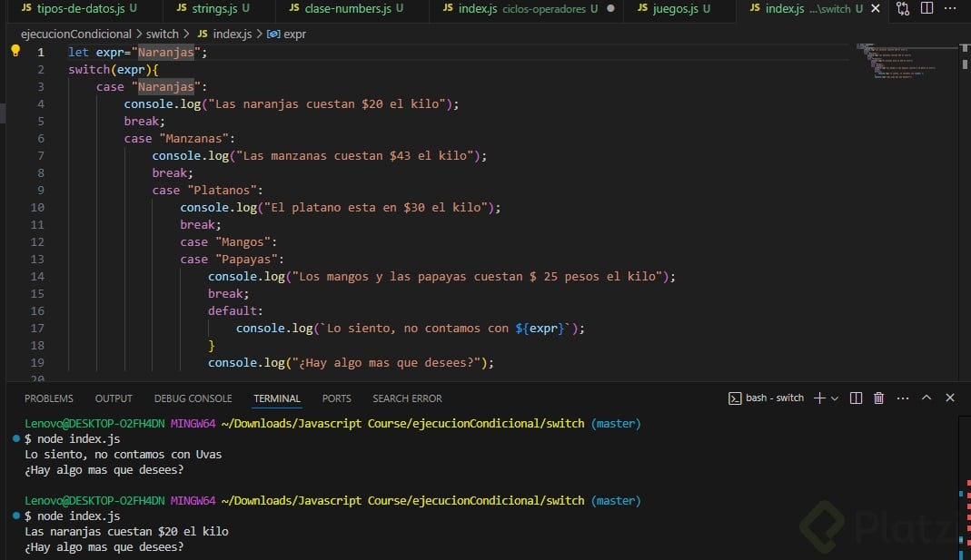Open the PORTS panel tab
Viewport: 971px width, 560px height.
[x=336, y=398]
